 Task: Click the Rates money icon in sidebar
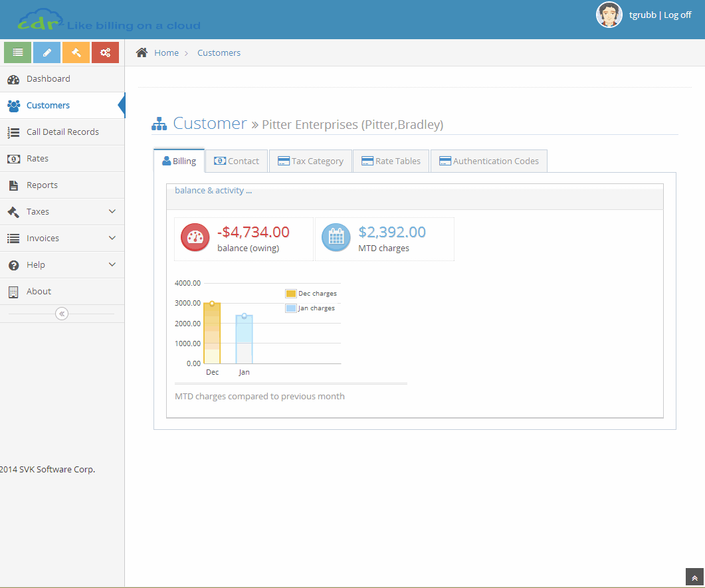(13, 159)
